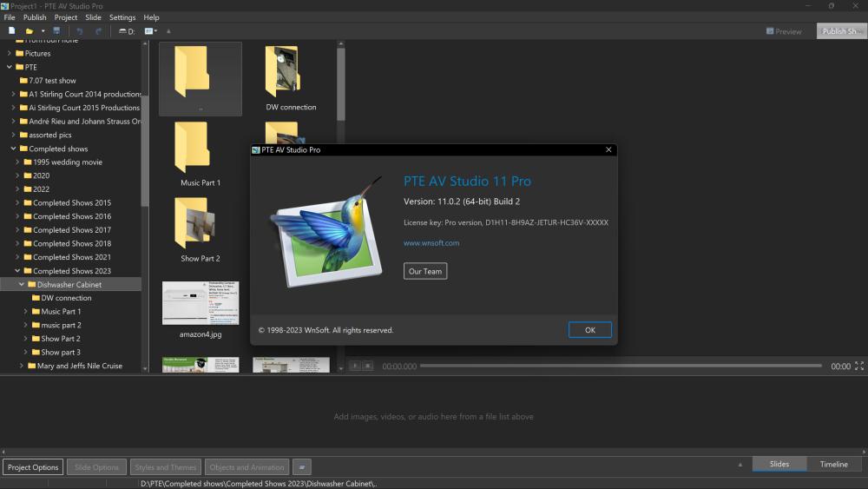
Task: Expand the Completed Shows 2021 folder
Action: click(17, 257)
